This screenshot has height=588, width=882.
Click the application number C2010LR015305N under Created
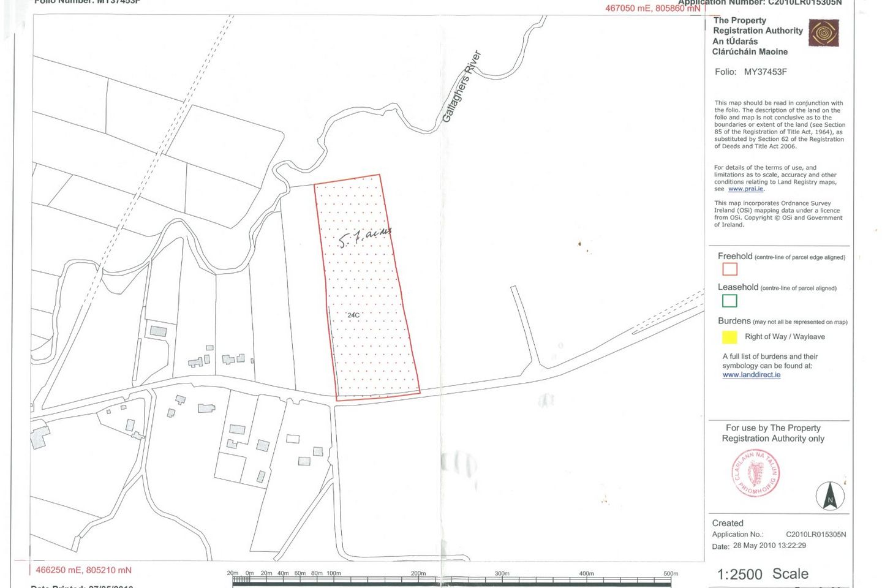pyautogui.click(x=816, y=535)
